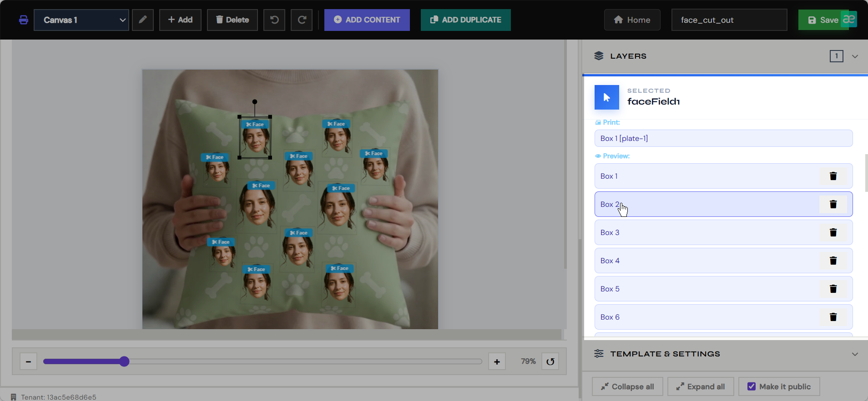Click the canvas horizontal scrollbar
This screenshot has height=401, width=868.
287,334
